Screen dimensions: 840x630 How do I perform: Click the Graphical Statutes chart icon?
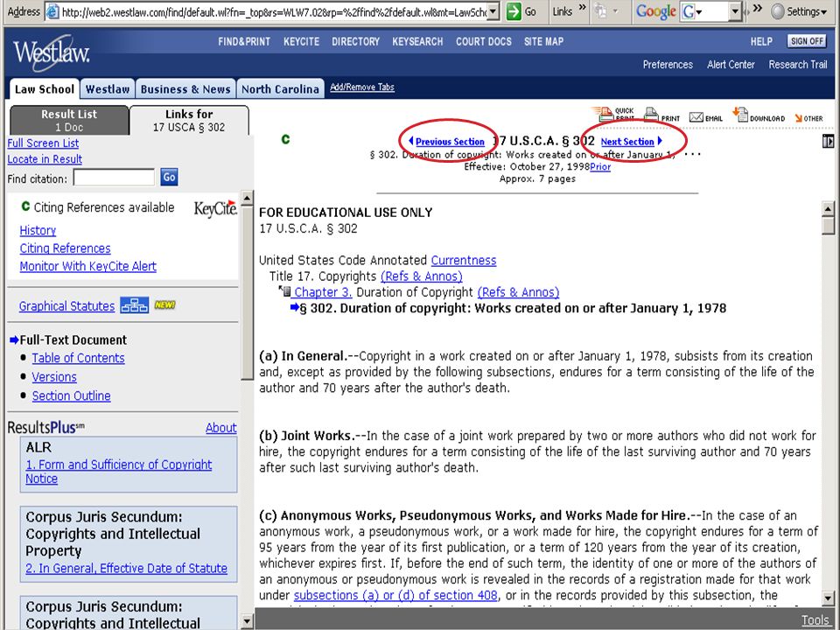point(135,305)
